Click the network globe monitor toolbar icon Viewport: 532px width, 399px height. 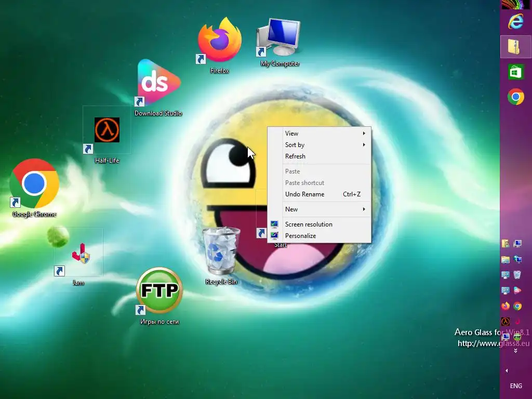[517, 260]
